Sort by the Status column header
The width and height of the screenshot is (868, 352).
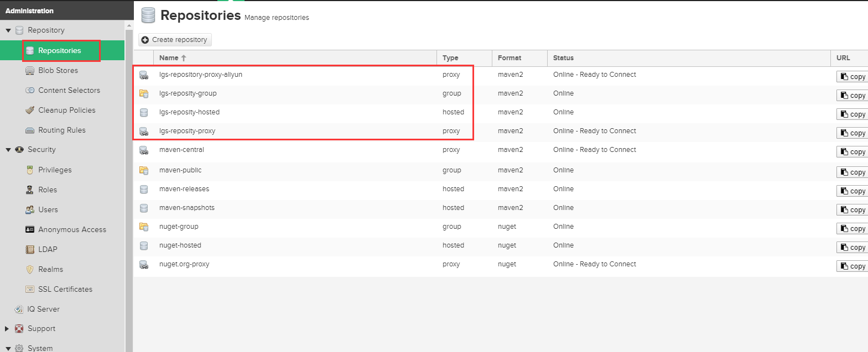pos(689,58)
